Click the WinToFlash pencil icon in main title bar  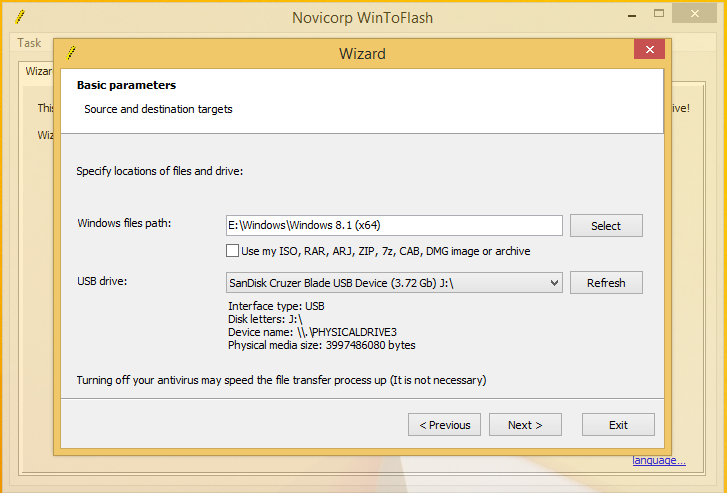(20, 17)
